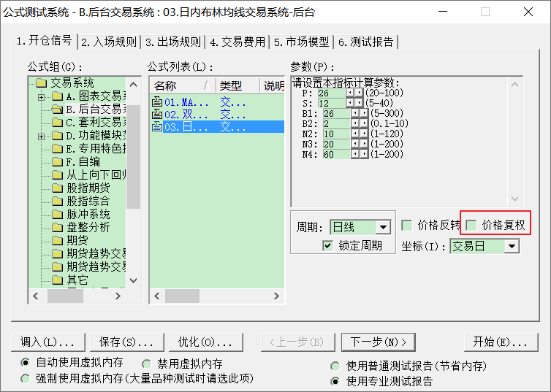The image size is (551, 392).
Task: Select 使用普通测试报告 radio option
Action: pyautogui.click(x=335, y=366)
